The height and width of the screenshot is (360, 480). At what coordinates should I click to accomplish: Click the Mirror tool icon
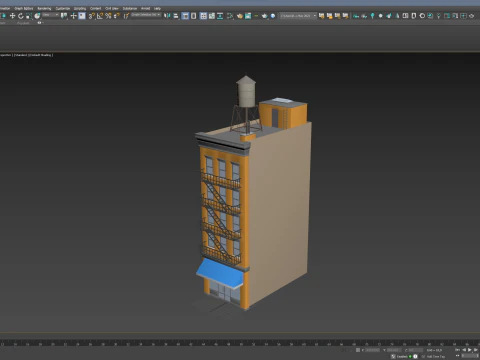coord(167,16)
